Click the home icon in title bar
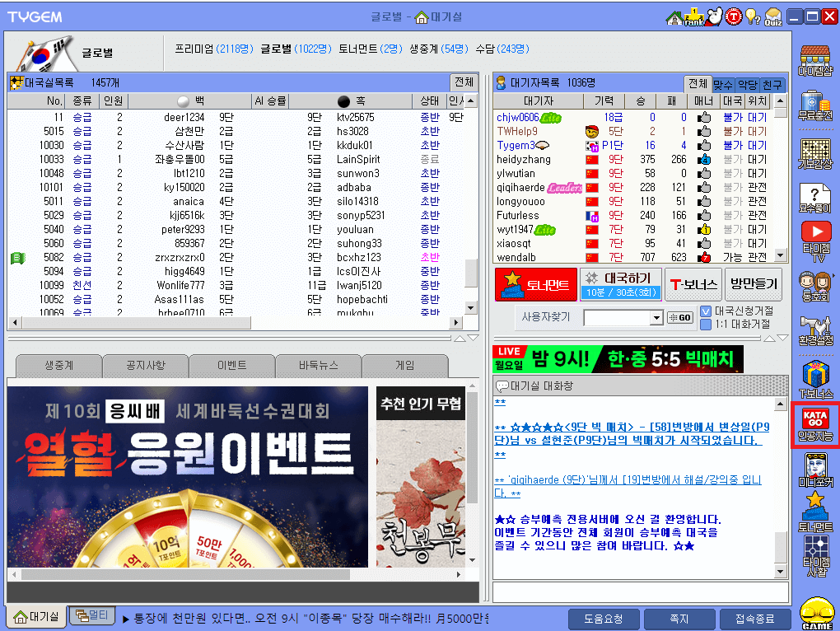The width and height of the screenshot is (840, 631). tap(674, 17)
